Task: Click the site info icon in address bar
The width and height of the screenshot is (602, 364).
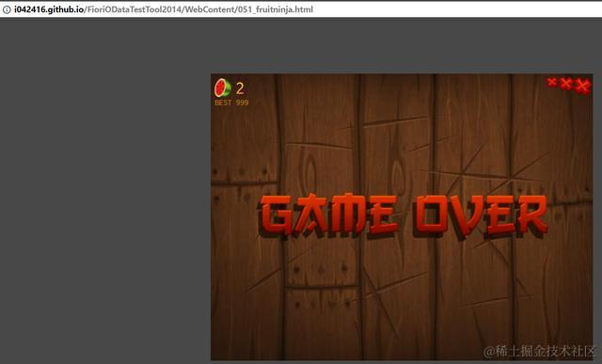Action: point(7,9)
